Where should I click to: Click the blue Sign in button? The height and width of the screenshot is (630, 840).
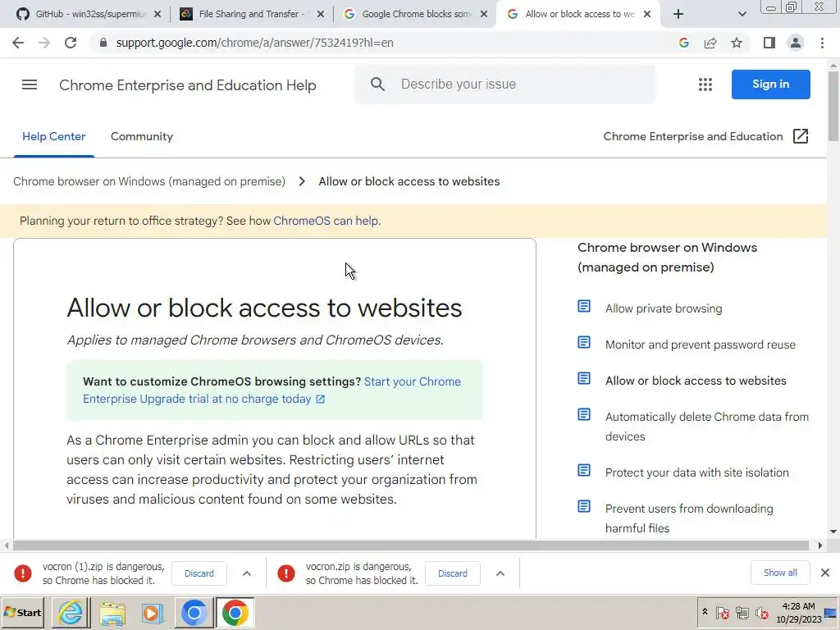pos(770,84)
